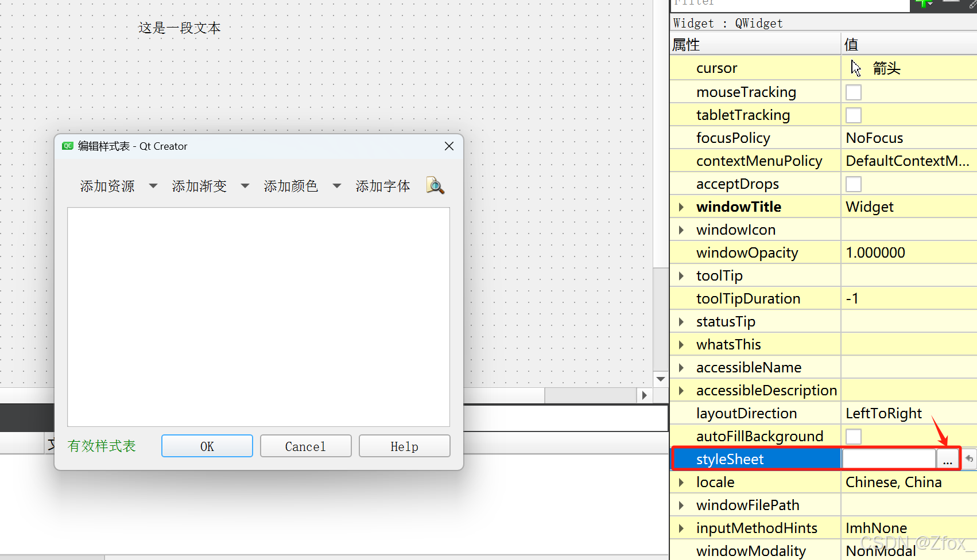Expand the windowFilePath property
Screen dimensions: 977x560
pyautogui.click(x=681, y=505)
